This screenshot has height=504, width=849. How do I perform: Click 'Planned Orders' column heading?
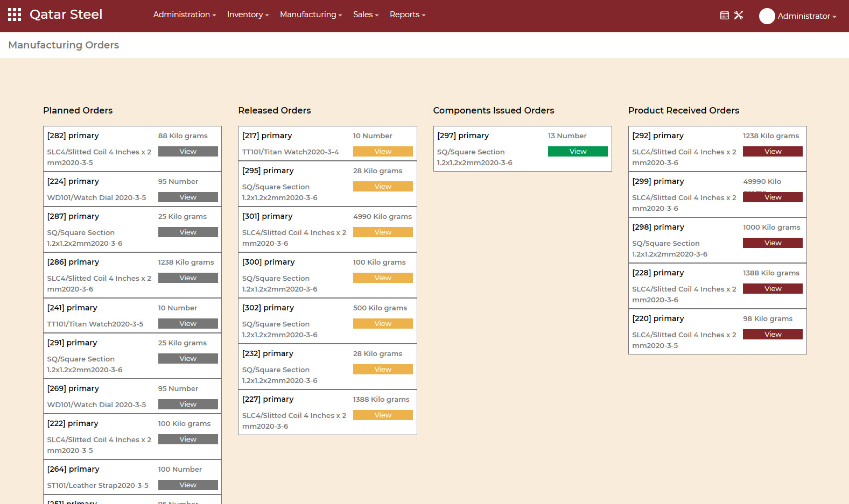78,110
